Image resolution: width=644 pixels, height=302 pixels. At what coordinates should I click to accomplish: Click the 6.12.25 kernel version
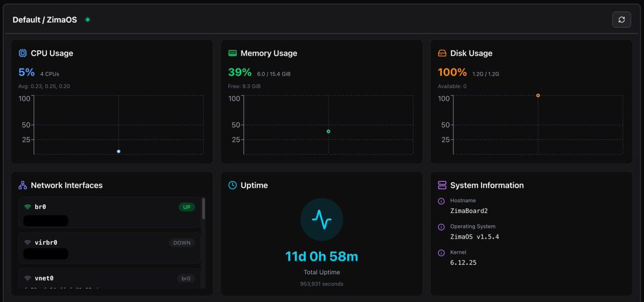click(x=463, y=262)
